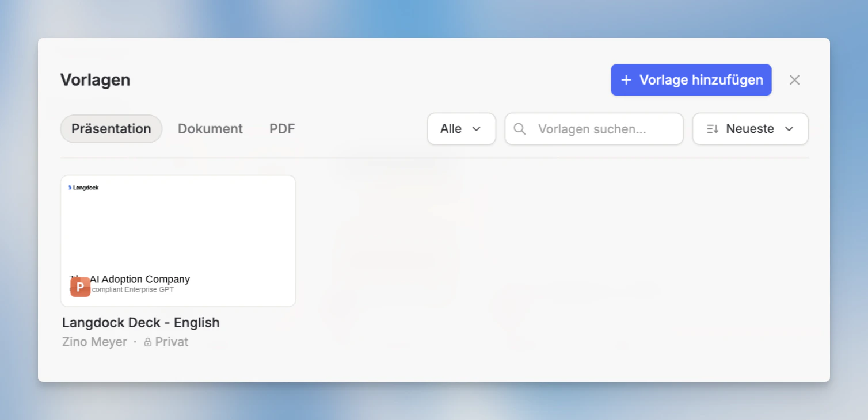Viewport: 868px width, 420px height.
Task: Select the Langdock Deck template thumbnail
Action: click(178, 240)
